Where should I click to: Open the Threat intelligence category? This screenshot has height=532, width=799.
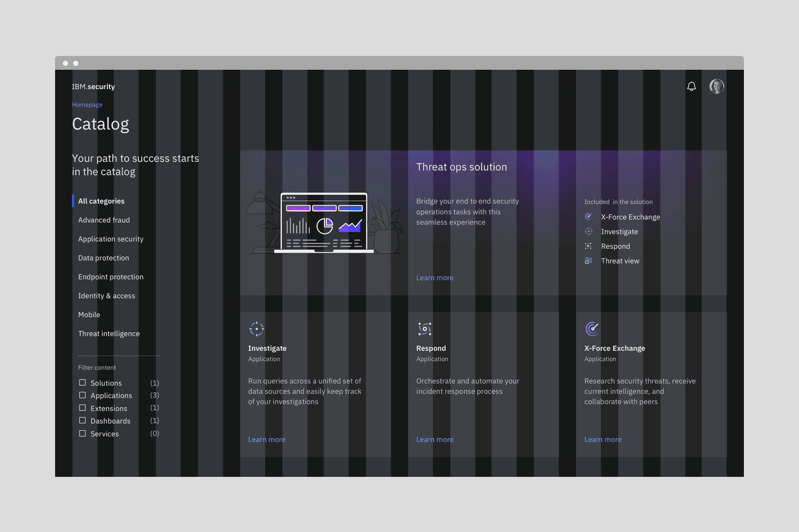[109, 333]
